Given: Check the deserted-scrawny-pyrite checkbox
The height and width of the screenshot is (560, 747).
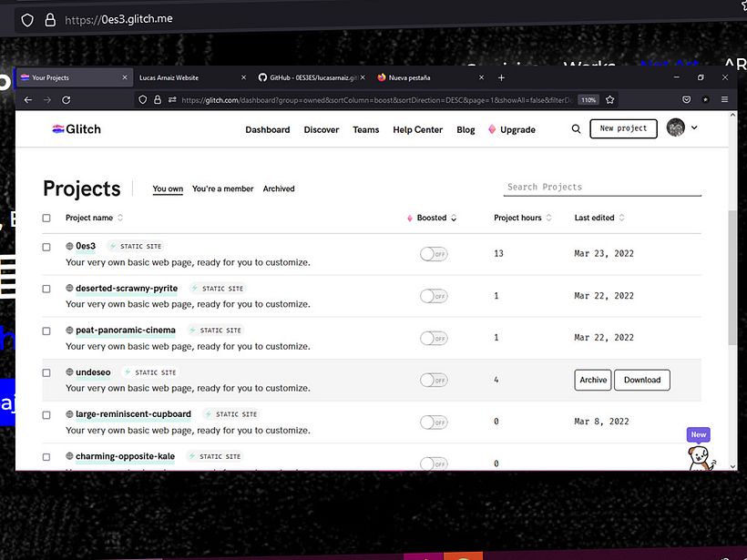Looking at the screenshot, I should [x=46, y=289].
